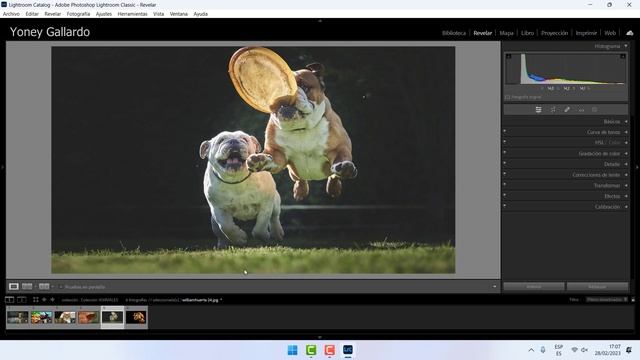The width and height of the screenshot is (640, 360).
Task: Expand the Tone Curve panel
Action: click(626, 132)
